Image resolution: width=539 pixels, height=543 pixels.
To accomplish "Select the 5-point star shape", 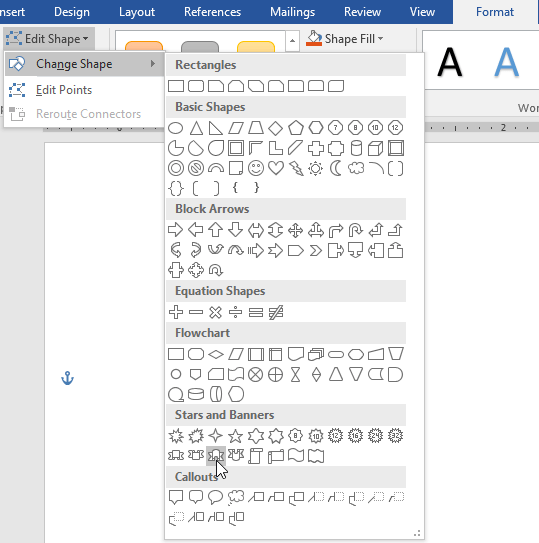I will point(236,436).
